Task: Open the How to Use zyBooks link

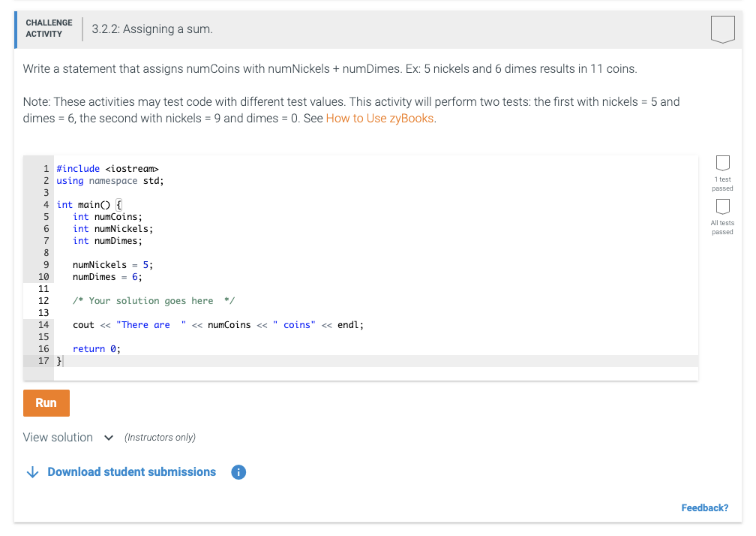Action: [x=379, y=119]
